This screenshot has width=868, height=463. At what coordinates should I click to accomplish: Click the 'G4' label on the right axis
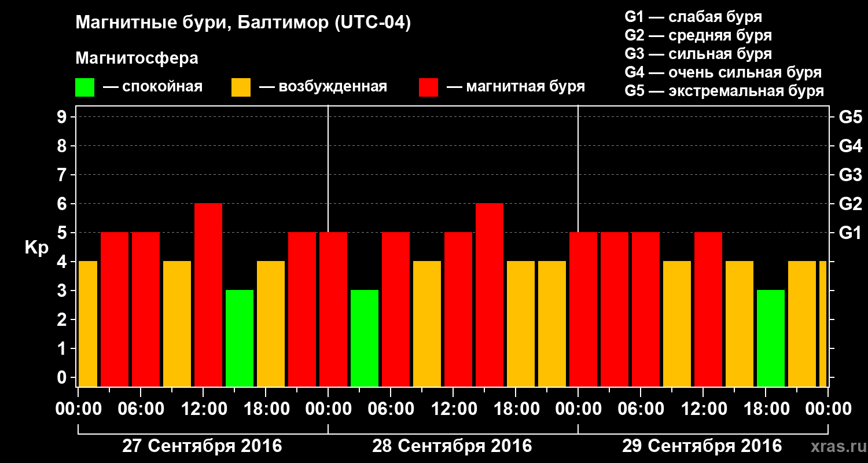tap(850, 146)
